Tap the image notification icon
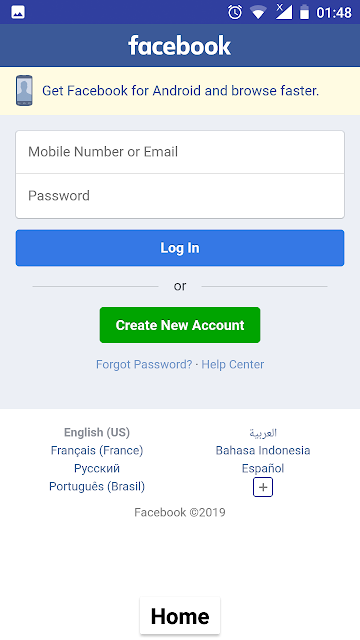This screenshot has height=640, width=360. click(x=18, y=12)
